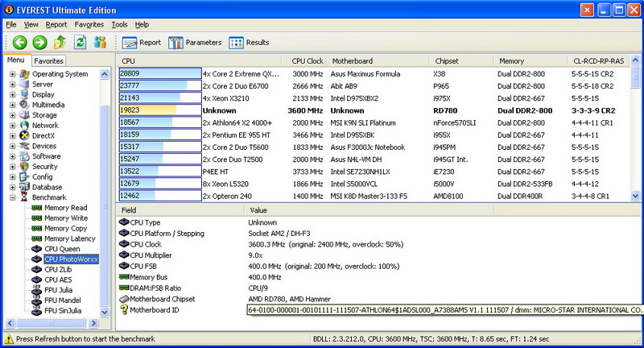This screenshot has height=348, width=644.
Task: Click the highlighted 19823 score bar
Action: pos(160,110)
